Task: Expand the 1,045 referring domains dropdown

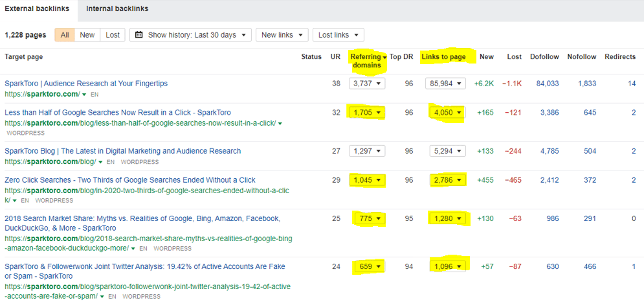Action: point(367,180)
